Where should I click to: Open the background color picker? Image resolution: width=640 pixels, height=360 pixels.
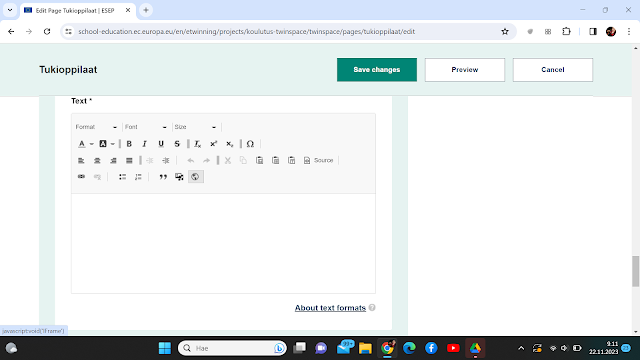click(x=107, y=144)
